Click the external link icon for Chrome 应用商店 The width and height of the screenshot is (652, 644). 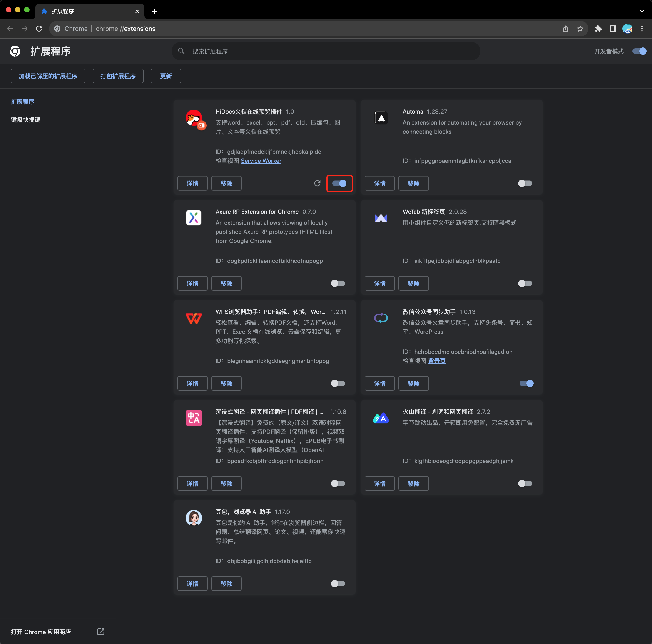(101, 632)
